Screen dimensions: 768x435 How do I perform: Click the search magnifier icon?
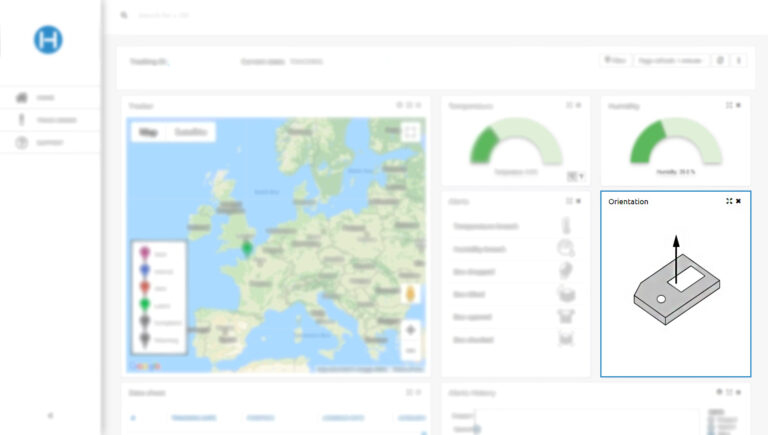[124, 15]
